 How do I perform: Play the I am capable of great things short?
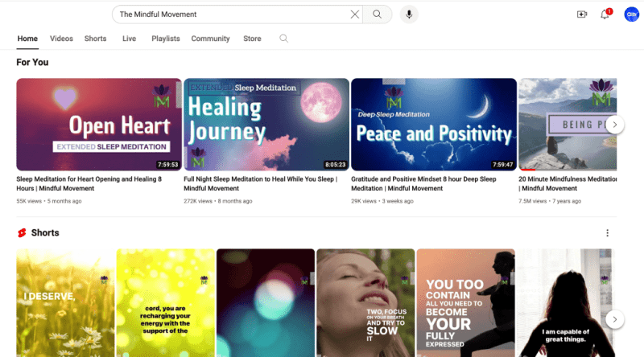566,303
